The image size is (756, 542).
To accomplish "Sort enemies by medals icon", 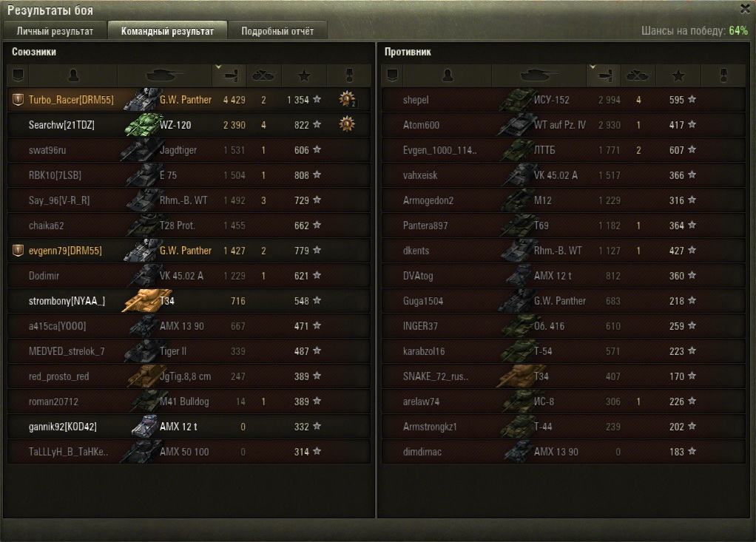I will [723, 75].
